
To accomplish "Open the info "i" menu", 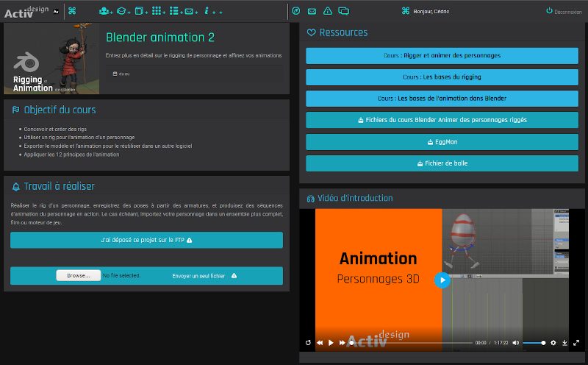I will [x=208, y=11].
